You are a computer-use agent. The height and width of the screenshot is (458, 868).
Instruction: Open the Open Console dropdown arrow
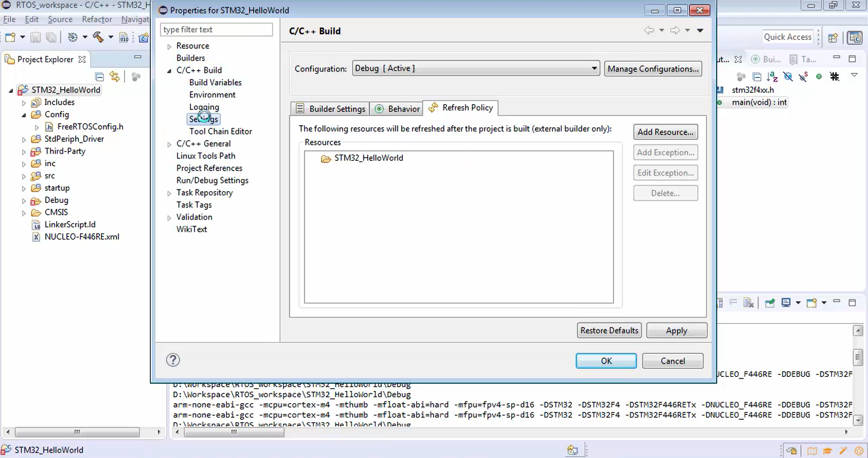click(824, 303)
